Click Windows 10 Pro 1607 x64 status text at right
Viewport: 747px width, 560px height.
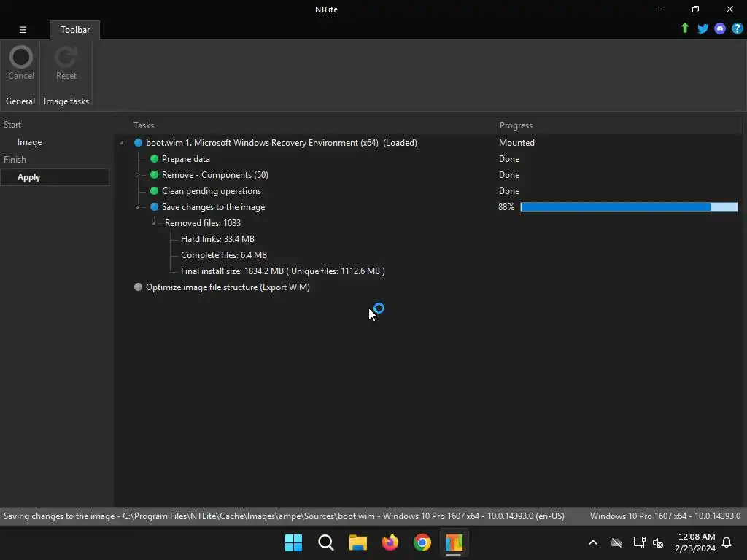point(665,516)
